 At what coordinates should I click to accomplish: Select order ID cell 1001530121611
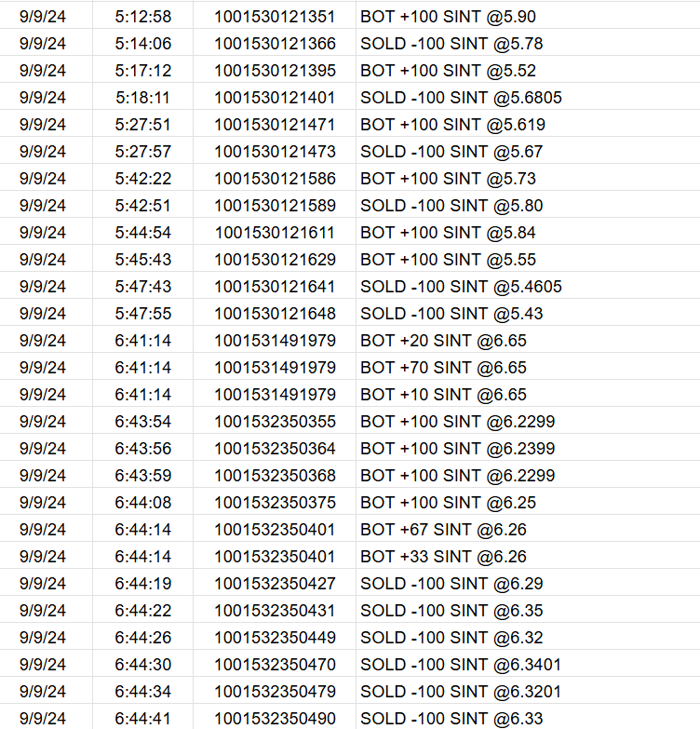click(275, 233)
